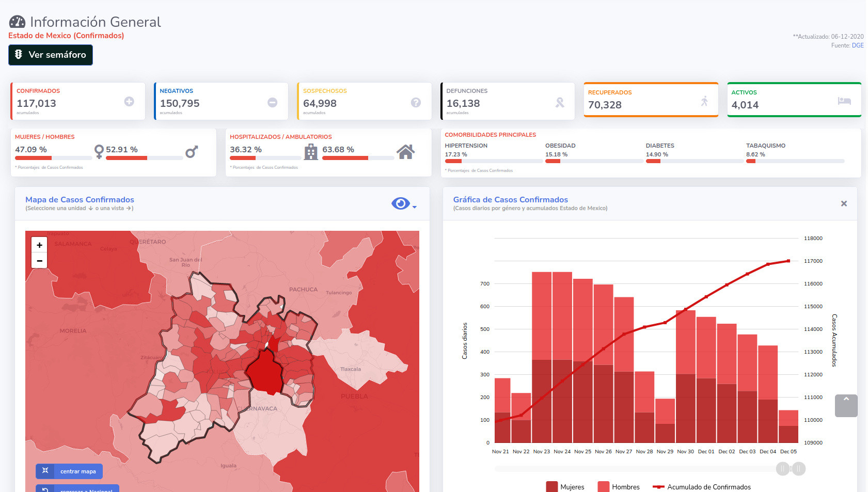Image resolution: width=868 pixels, height=492 pixels.
Task: Click the Nov 23 bar in the chart
Action: [x=542, y=357]
